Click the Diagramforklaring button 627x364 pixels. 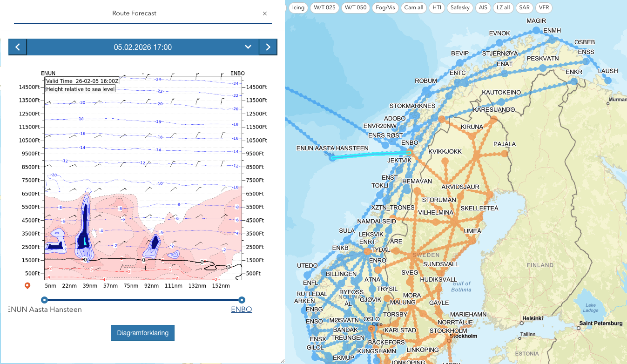142,333
